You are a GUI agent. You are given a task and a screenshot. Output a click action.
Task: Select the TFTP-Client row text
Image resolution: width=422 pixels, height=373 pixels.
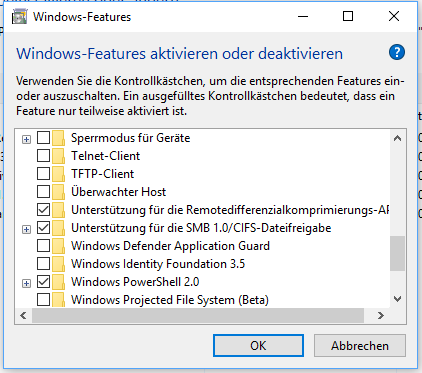(x=102, y=174)
